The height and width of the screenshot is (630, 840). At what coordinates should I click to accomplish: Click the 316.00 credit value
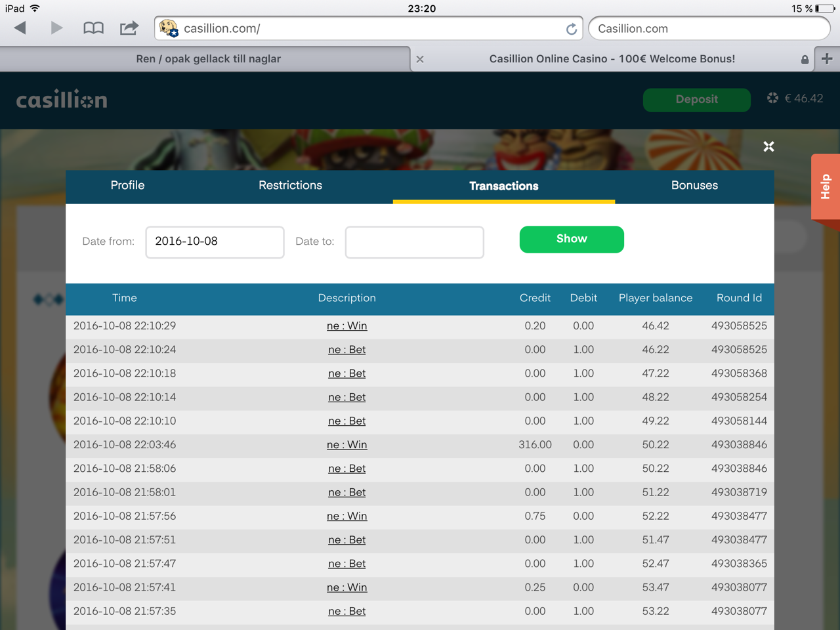pyautogui.click(x=535, y=445)
